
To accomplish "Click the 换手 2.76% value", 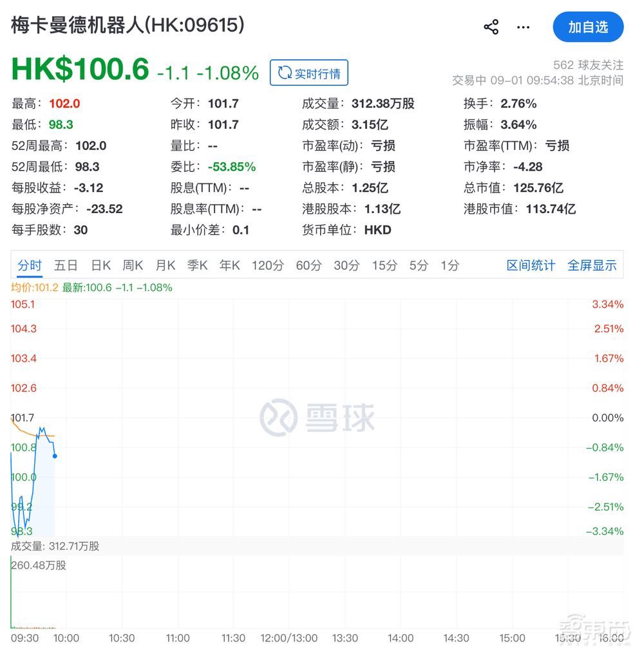I will click(518, 104).
